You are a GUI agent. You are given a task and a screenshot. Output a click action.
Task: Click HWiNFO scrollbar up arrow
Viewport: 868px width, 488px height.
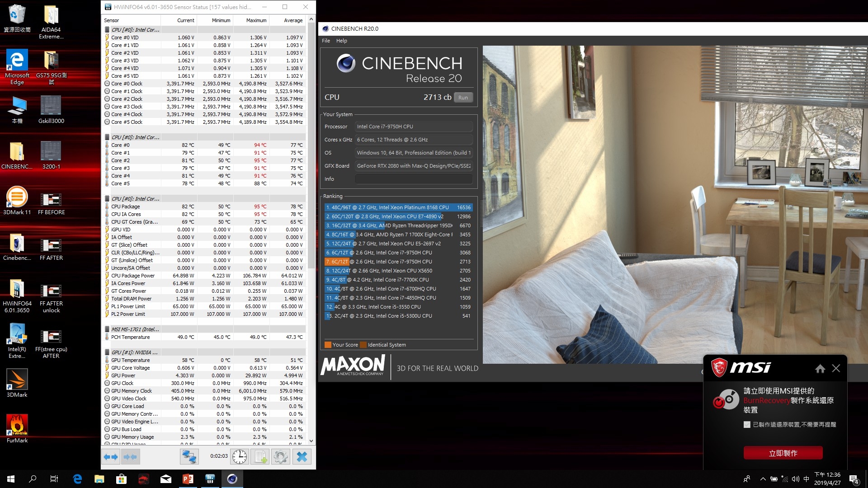pyautogui.click(x=311, y=19)
